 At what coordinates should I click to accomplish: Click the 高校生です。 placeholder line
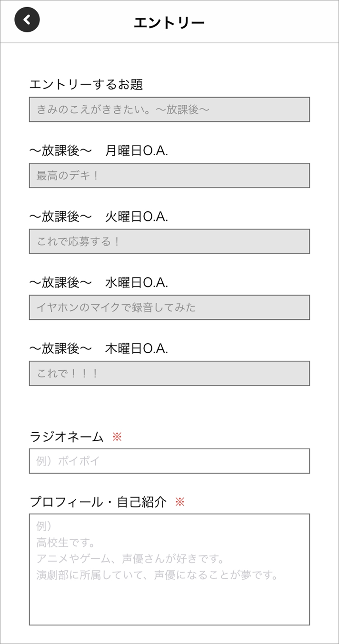[x=66, y=543]
